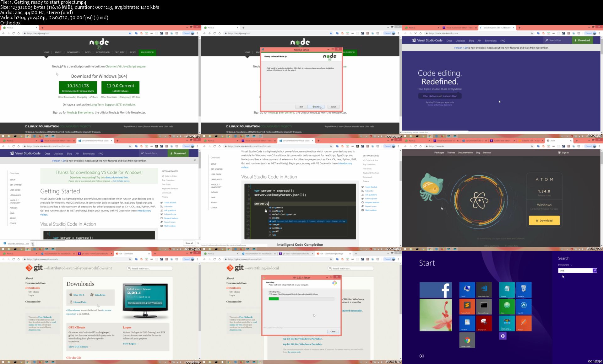Viewport: 603px width, 364px height.
Task: Open the Expo XDE tile
Action: pos(524,307)
